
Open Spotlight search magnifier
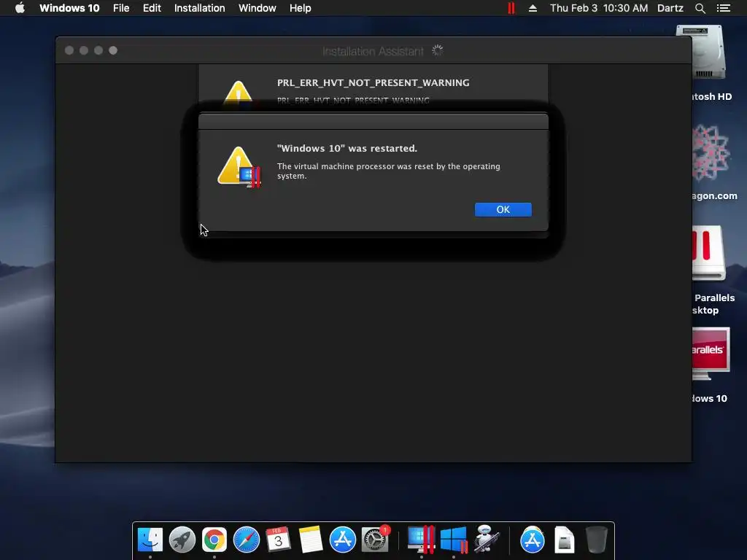[700, 8]
